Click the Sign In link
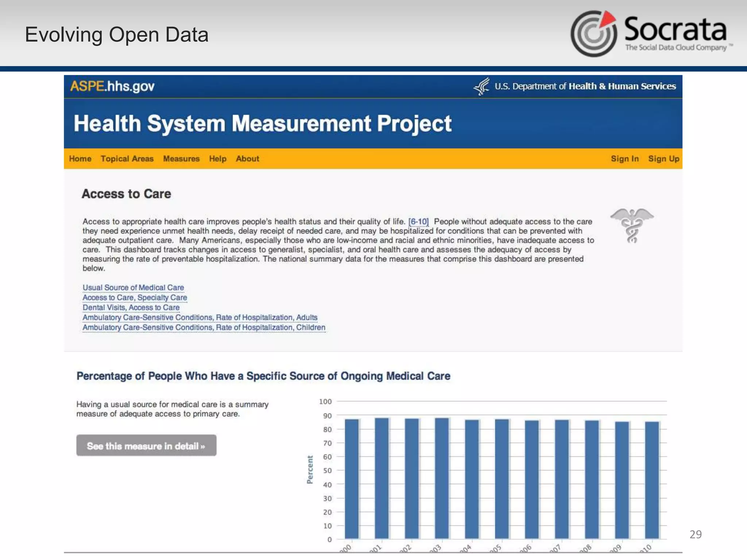The image size is (747, 560). coord(625,159)
